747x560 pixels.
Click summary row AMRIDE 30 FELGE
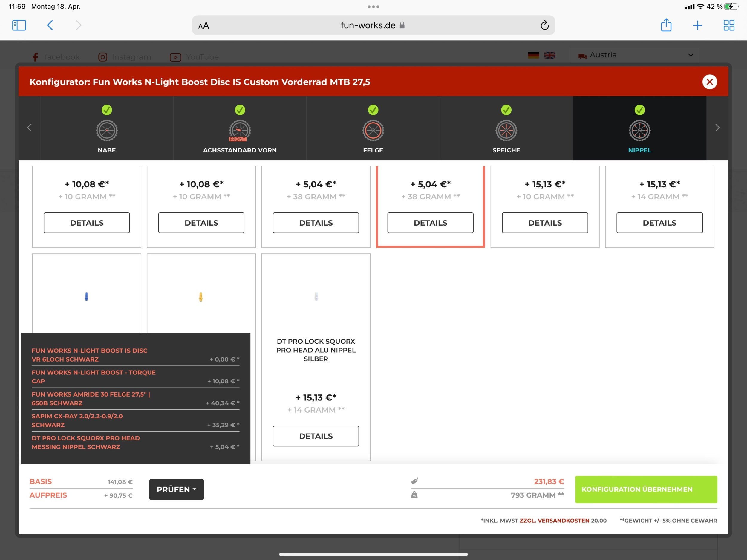(x=135, y=399)
